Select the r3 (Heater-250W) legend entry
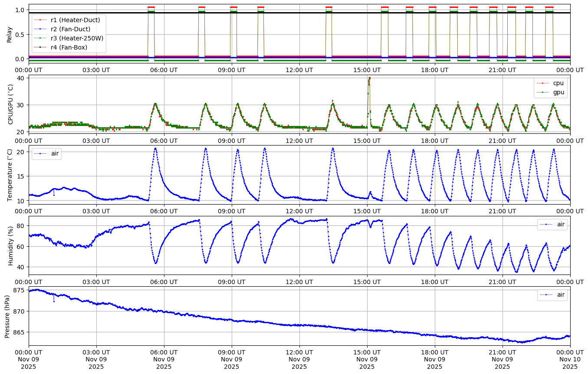This screenshot has width=588, height=374. (x=77, y=38)
